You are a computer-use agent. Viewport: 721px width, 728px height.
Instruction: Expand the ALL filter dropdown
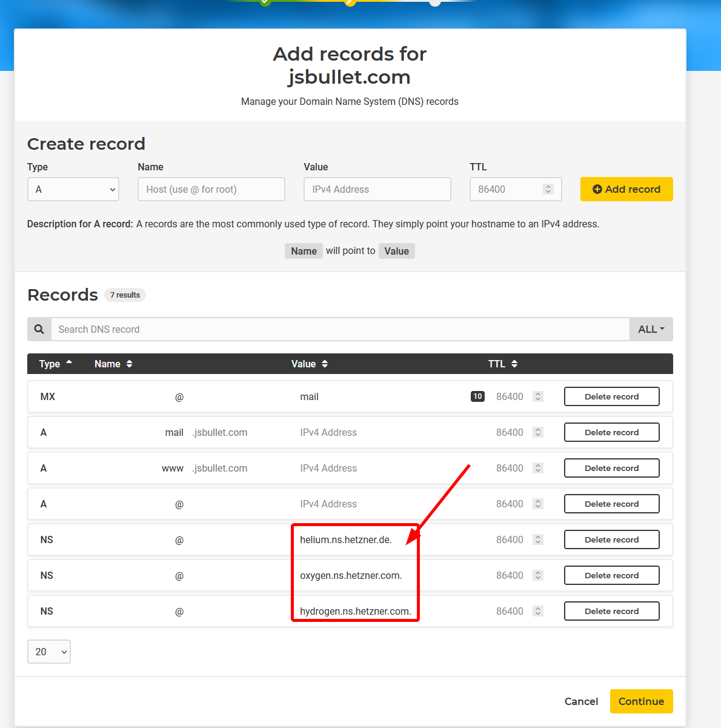[x=651, y=329]
